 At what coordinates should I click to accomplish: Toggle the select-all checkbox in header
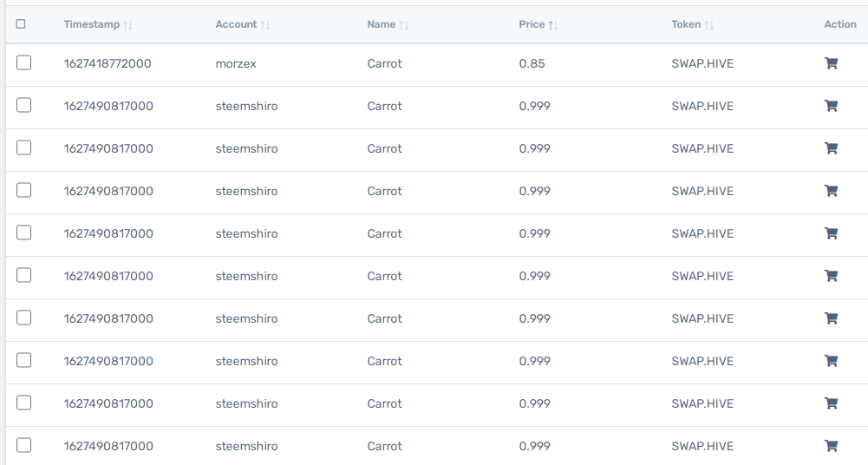[21, 23]
